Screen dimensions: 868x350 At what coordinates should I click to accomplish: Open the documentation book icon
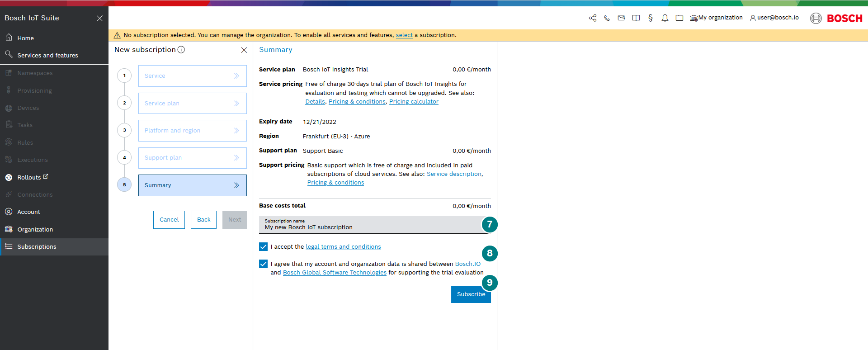tap(636, 18)
